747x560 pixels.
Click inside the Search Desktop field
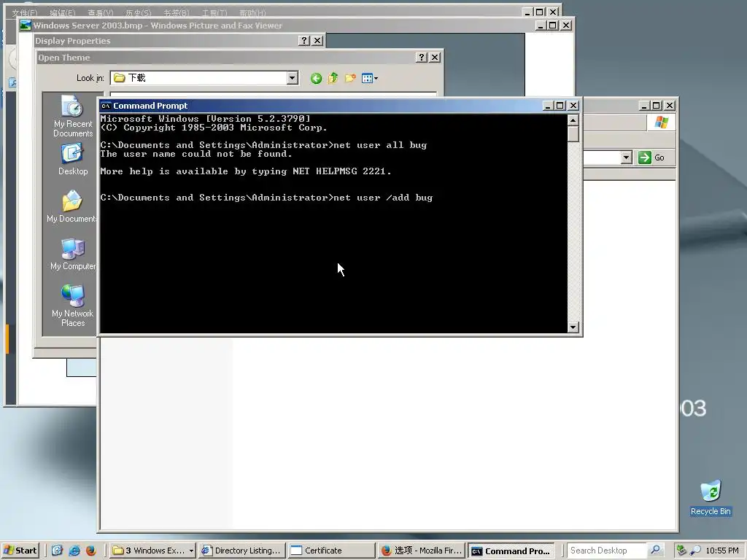[x=607, y=551]
